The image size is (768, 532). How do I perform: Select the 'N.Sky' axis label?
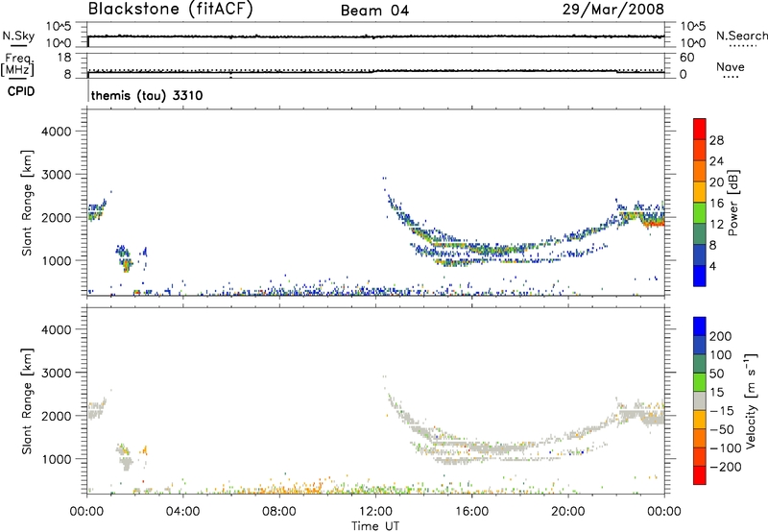pos(18,36)
